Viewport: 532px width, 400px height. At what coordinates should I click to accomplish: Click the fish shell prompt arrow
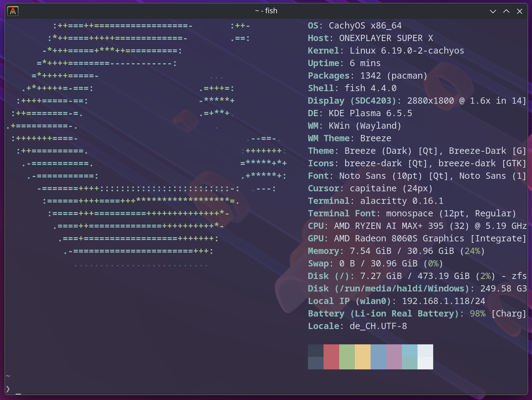[x=8, y=389]
